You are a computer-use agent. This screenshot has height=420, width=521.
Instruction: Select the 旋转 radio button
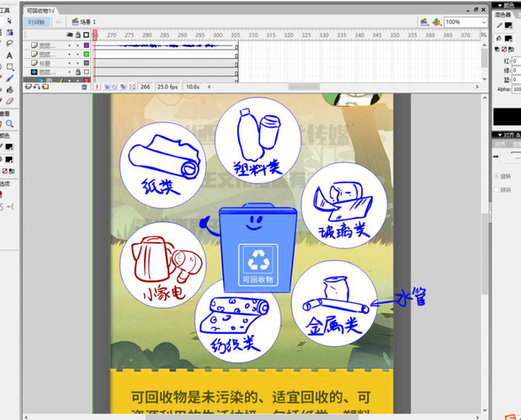point(497,176)
